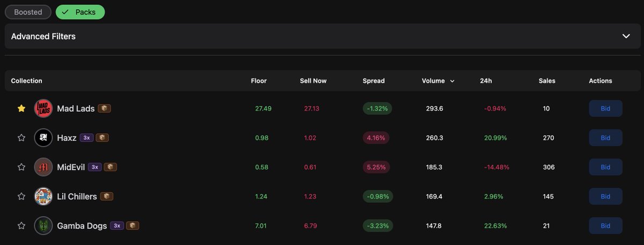Click the -3.23% spread pill

[x=378, y=226]
